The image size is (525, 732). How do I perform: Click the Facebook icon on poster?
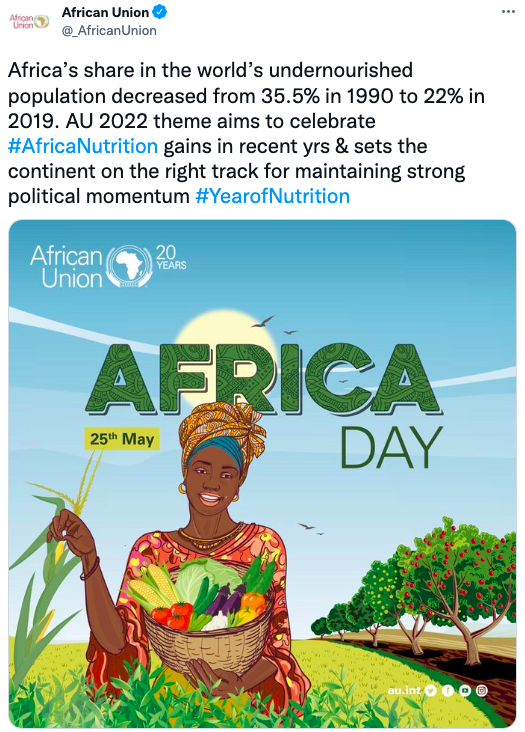[448, 690]
